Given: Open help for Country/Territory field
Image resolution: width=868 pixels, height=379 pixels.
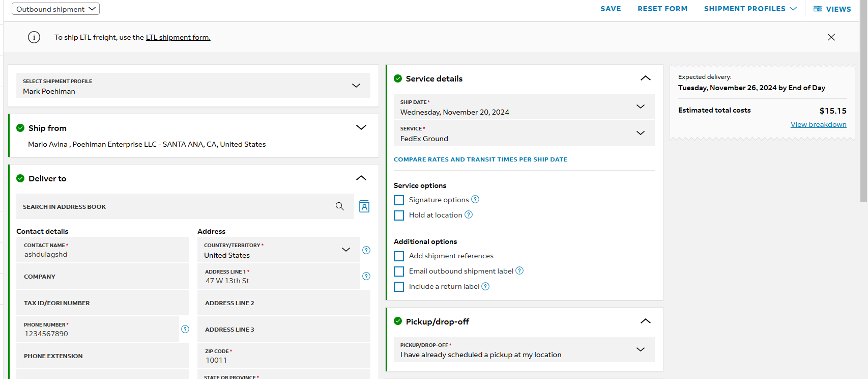Looking at the screenshot, I should click(x=366, y=250).
